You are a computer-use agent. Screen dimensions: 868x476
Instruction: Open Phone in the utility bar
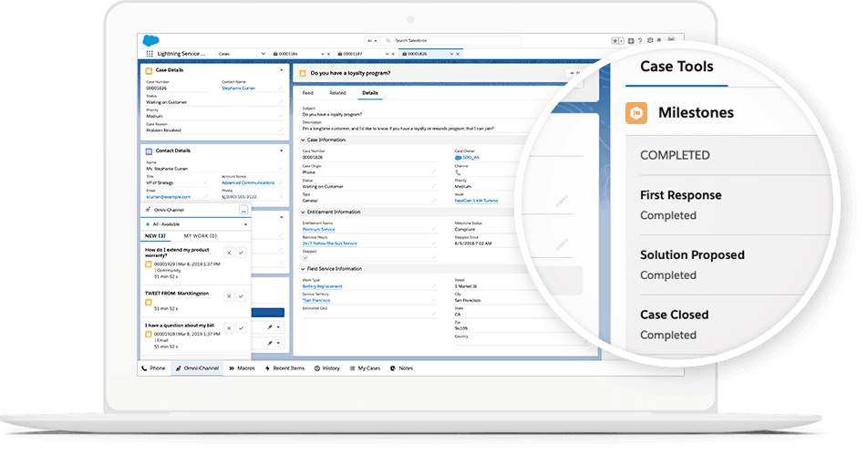coord(153,368)
